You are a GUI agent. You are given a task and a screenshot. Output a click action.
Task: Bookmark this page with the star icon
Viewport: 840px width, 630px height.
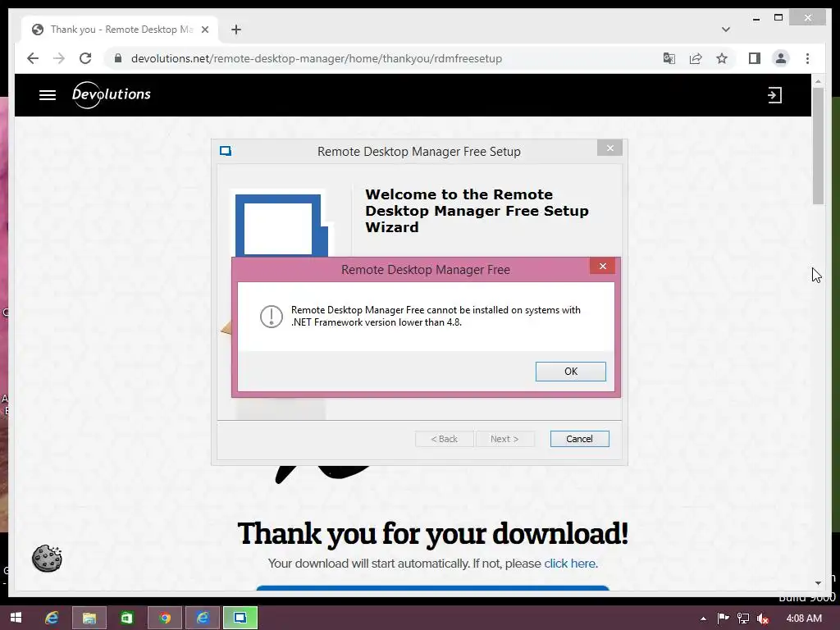722,58
